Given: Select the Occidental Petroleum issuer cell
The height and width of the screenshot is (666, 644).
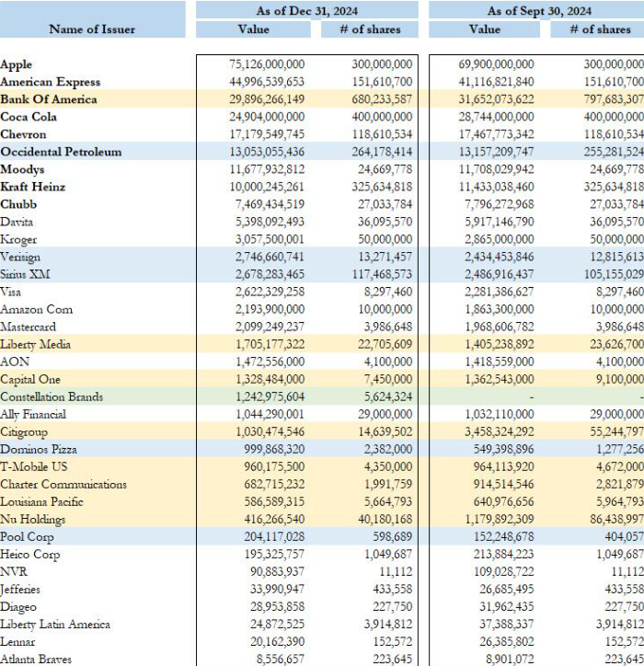Looking at the screenshot, I should [61, 152].
